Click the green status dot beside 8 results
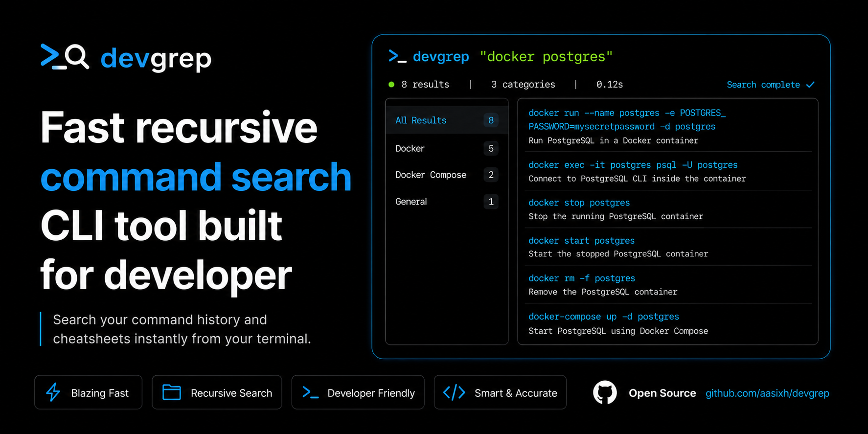868x434 pixels. 391,85
